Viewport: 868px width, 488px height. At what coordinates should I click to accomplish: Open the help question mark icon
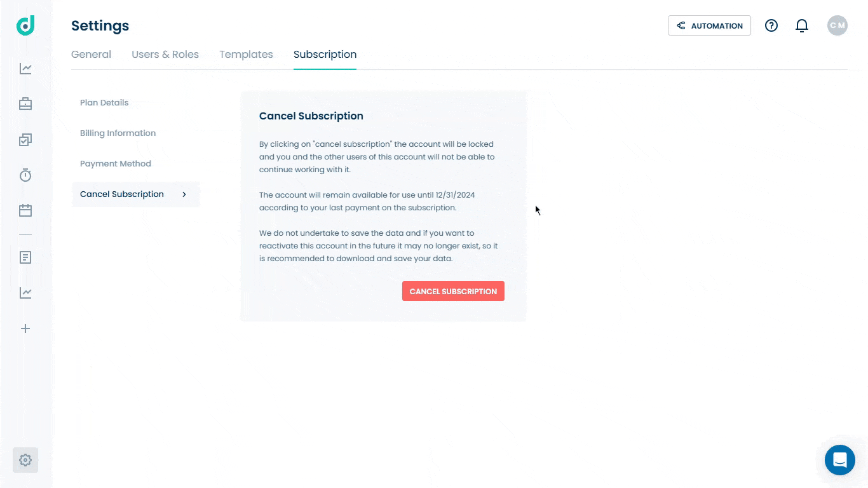[x=771, y=25]
